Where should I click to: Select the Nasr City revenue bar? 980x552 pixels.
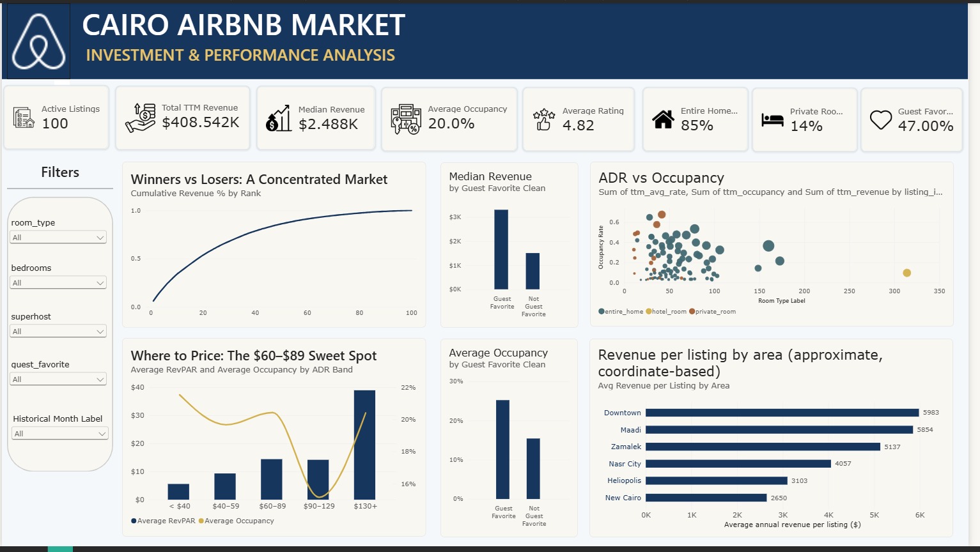(738, 464)
